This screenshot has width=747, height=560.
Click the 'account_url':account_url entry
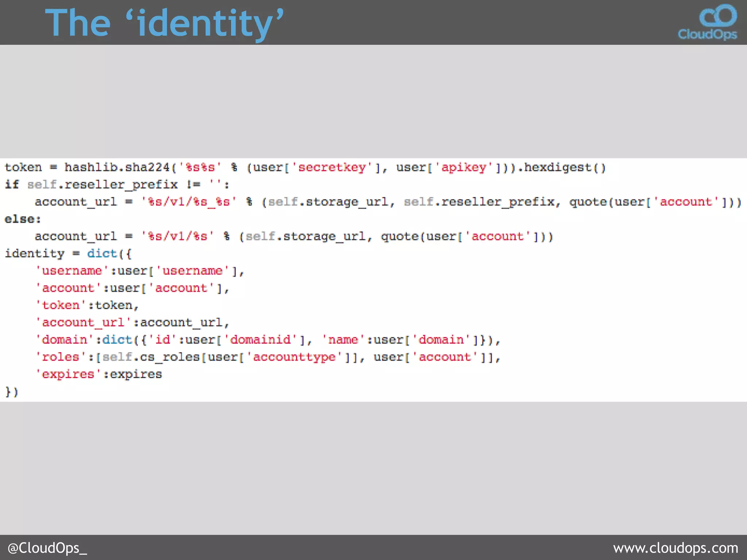click(x=132, y=323)
